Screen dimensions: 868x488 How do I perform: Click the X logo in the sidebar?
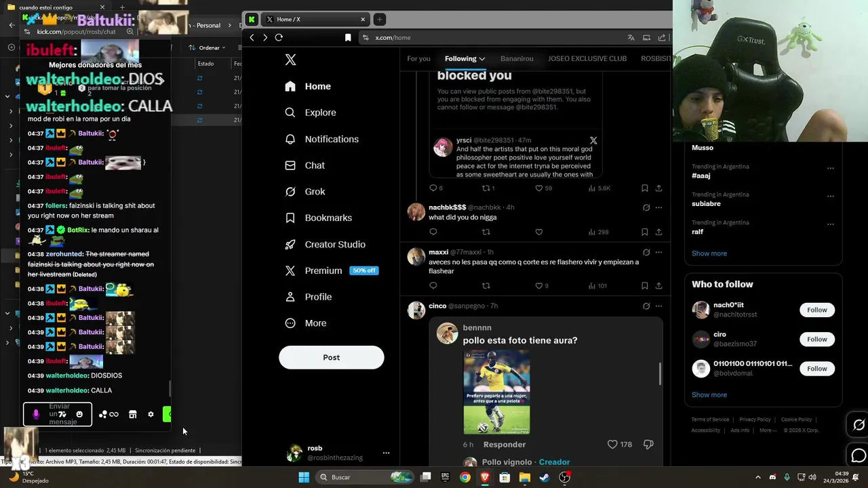coord(290,60)
